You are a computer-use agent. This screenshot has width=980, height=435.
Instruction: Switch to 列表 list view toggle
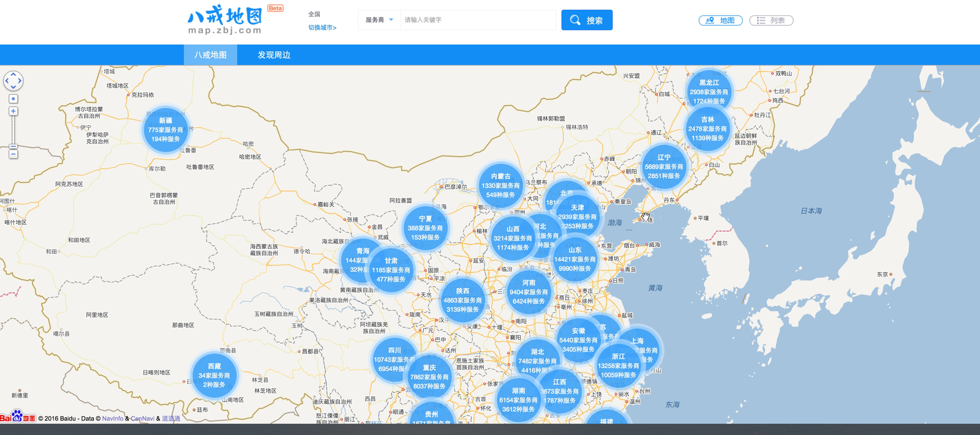coord(771,21)
